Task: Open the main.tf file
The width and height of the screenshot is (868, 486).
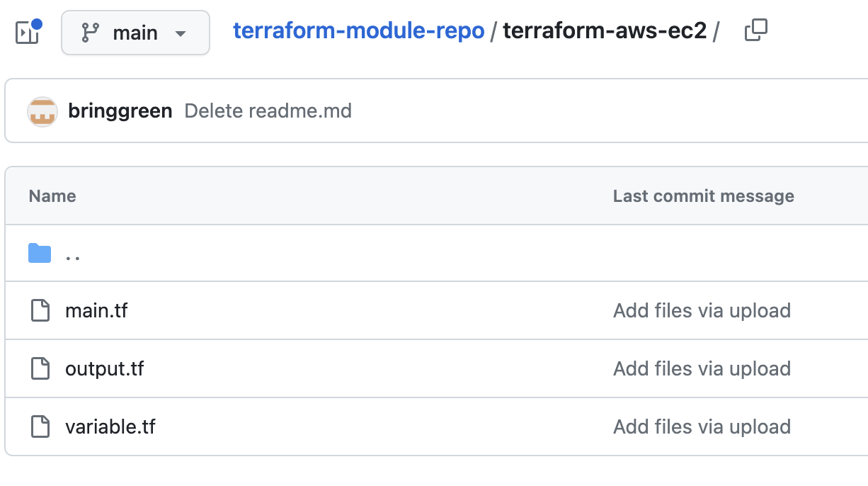Action: pyautogui.click(x=96, y=310)
